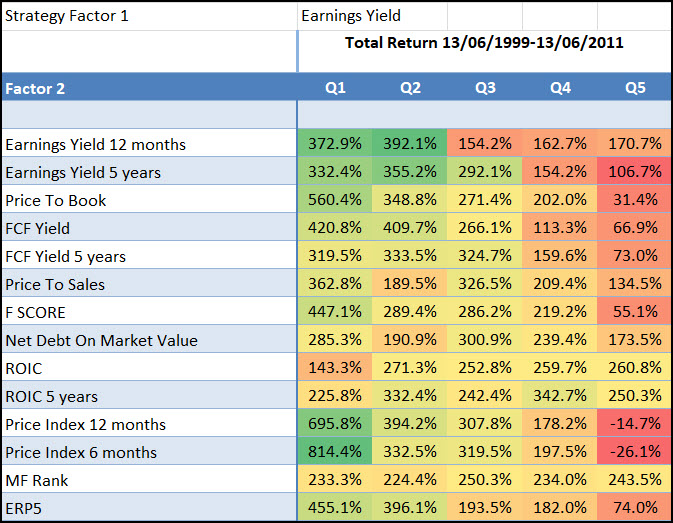673x523 pixels.
Task: Select the 324.7% cell
Action: (485, 255)
